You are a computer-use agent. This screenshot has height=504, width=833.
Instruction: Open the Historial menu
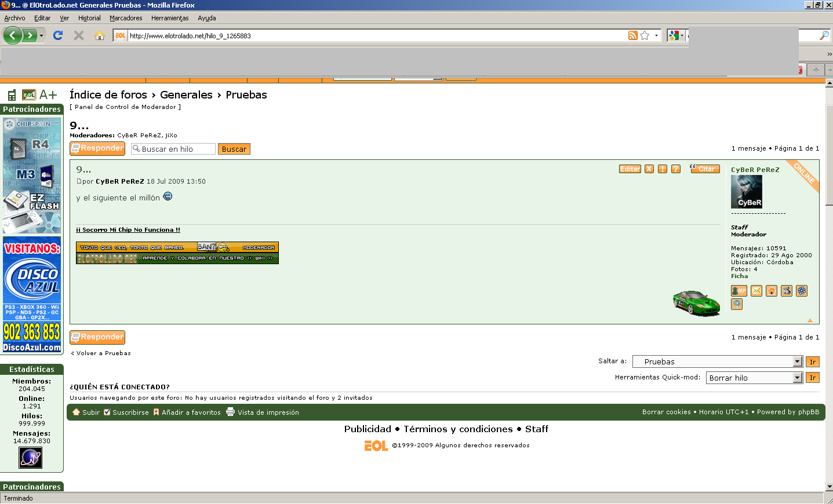[x=89, y=18]
